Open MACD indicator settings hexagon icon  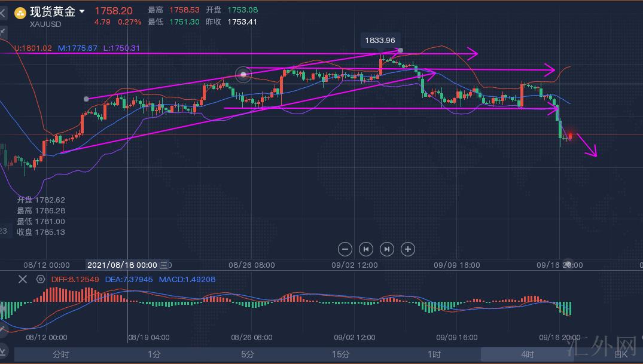41,279
